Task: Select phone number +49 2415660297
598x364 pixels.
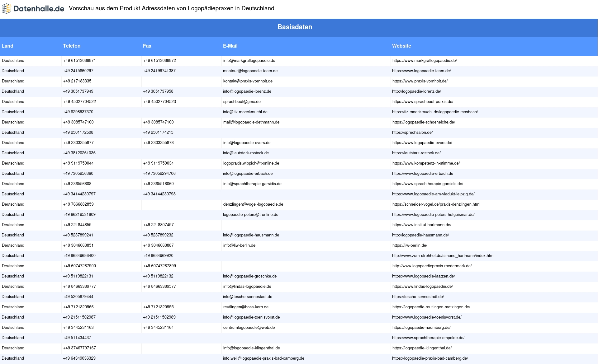Action: point(78,71)
